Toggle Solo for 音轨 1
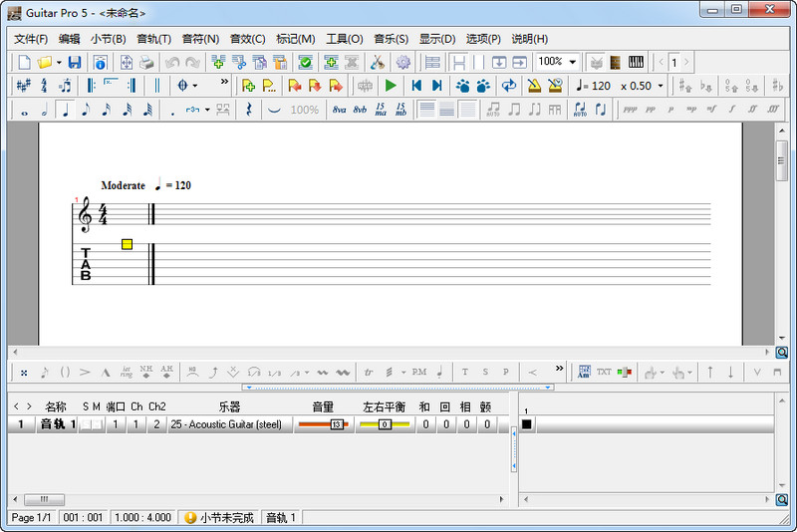The image size is (797, 532). (86, 424)
